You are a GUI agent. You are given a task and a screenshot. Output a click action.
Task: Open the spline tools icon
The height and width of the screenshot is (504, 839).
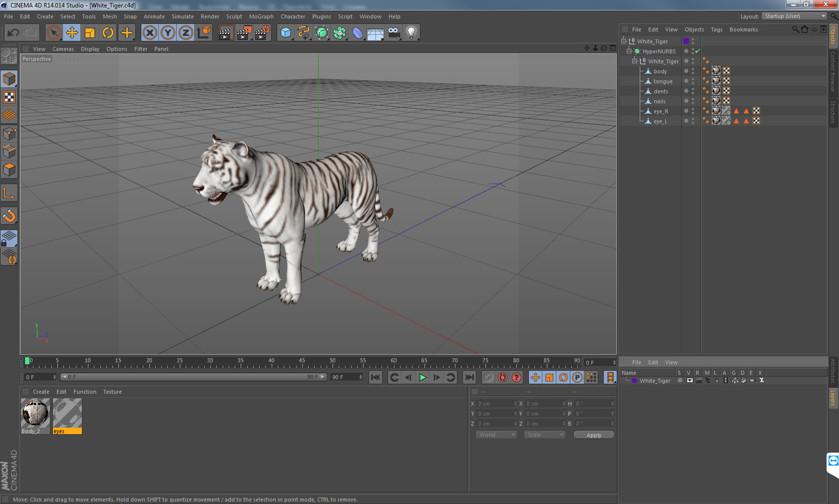[304, 33]
